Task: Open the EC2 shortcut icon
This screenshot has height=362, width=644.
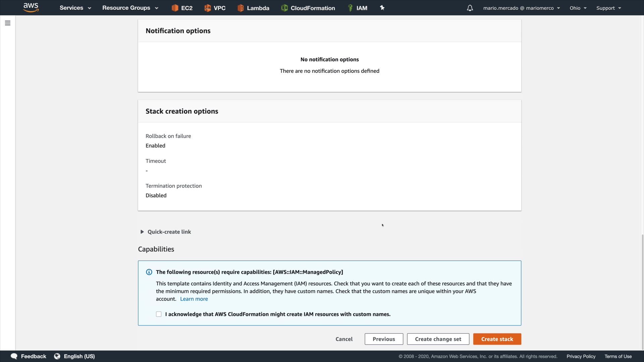Action: 175,8
